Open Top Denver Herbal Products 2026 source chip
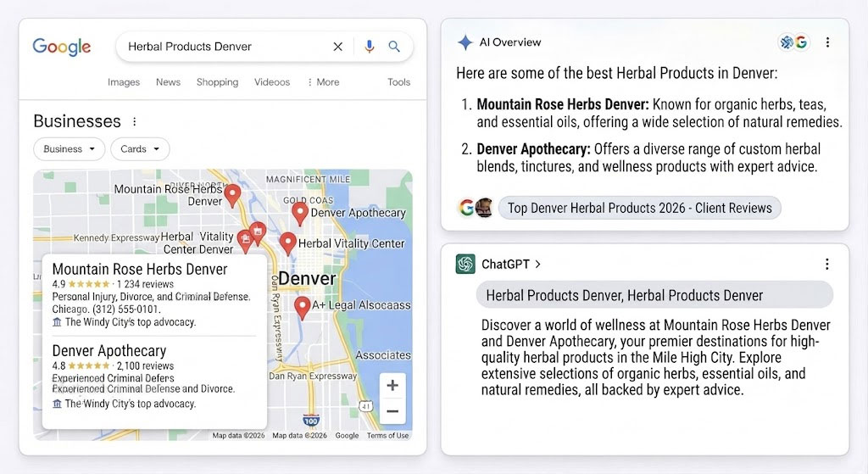The height and width of the screenshot is (474, 868). [639, 209]
